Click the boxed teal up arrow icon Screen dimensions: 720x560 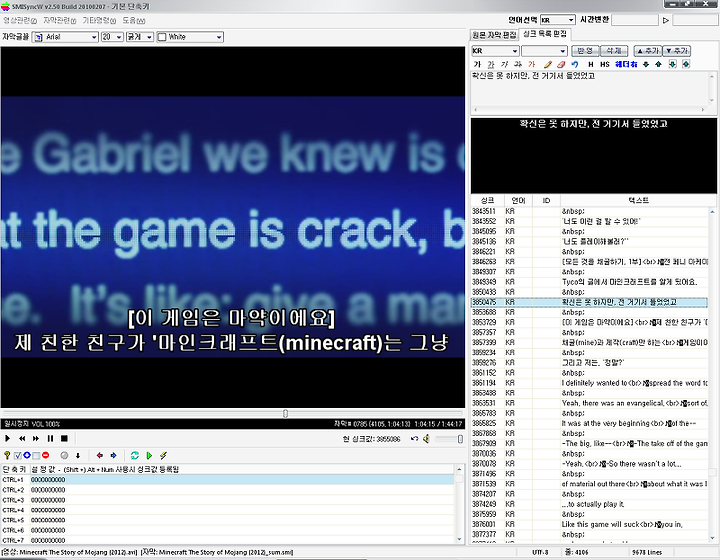[686, 64]
